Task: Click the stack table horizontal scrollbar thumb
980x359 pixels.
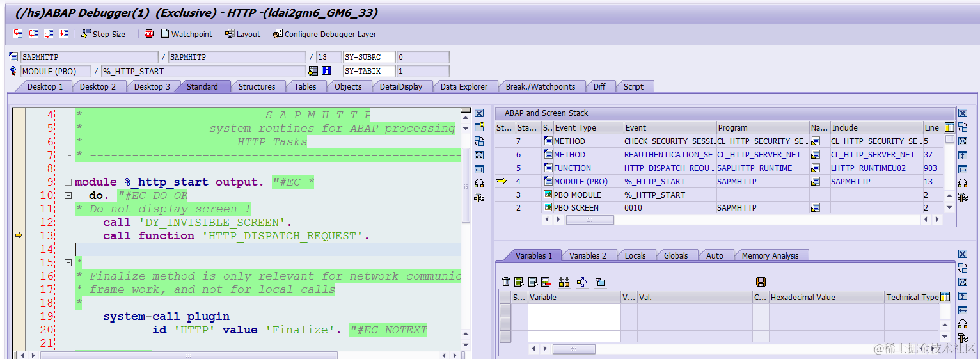Action: click(x=590, y=219)
